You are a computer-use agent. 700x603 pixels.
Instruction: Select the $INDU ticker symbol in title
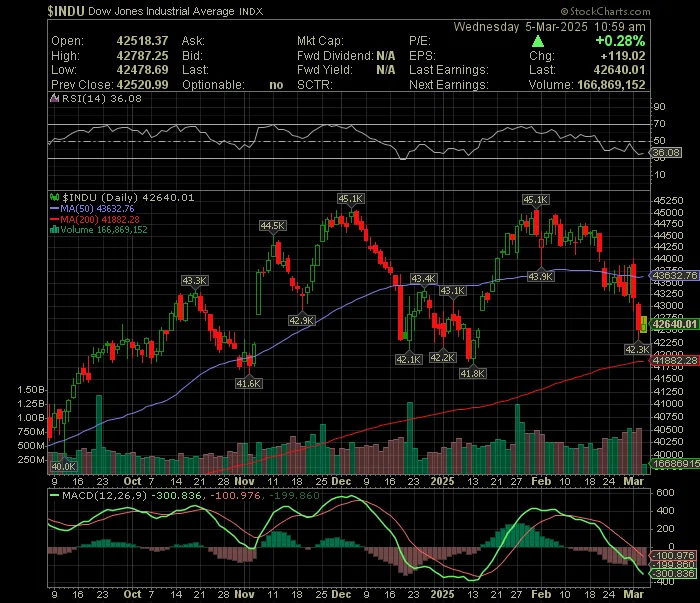pos(66,11)
